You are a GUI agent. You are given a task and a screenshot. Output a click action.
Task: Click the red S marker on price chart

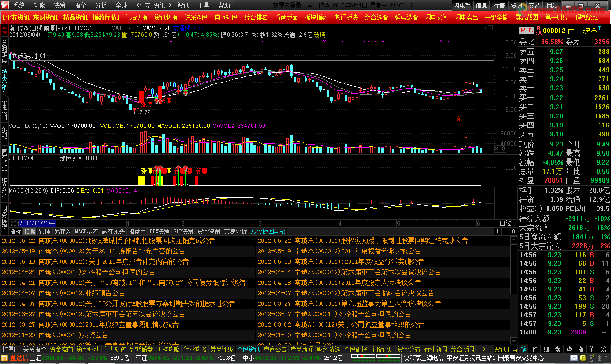(x=458, y=118)
